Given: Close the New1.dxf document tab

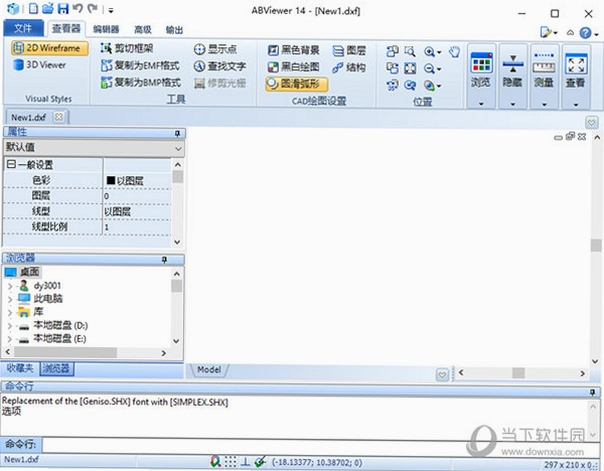Looking at the screenshot, I should (59, 117).
